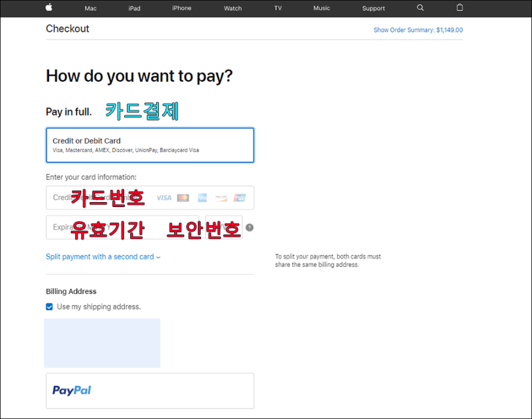This screenshot has height=419, width=532.
Task: Open the Music menu
Action: point(321,8)
